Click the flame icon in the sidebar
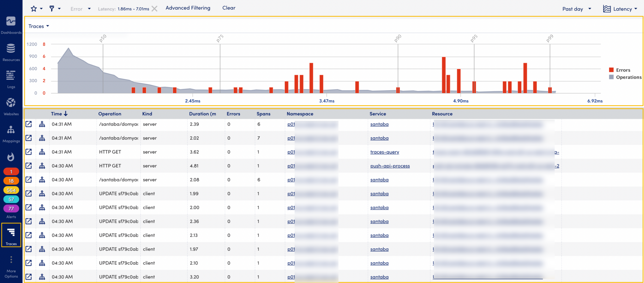The image size is (644, 283). (11, 157)
